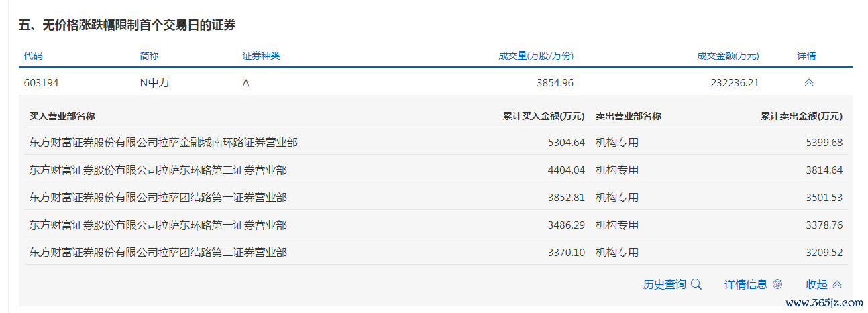
Task: Click the 收起 text to collapse
Action: pyautogui.click(x=816, y=284)
